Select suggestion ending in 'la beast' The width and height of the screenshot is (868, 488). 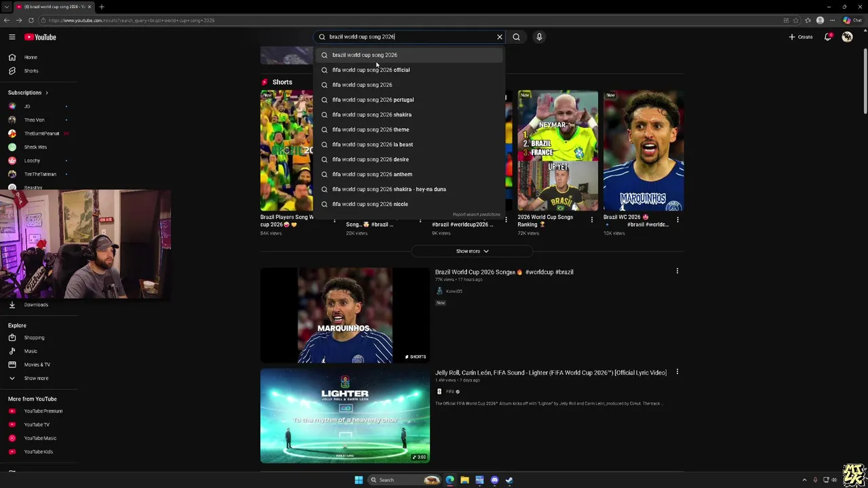click(410, 144)
